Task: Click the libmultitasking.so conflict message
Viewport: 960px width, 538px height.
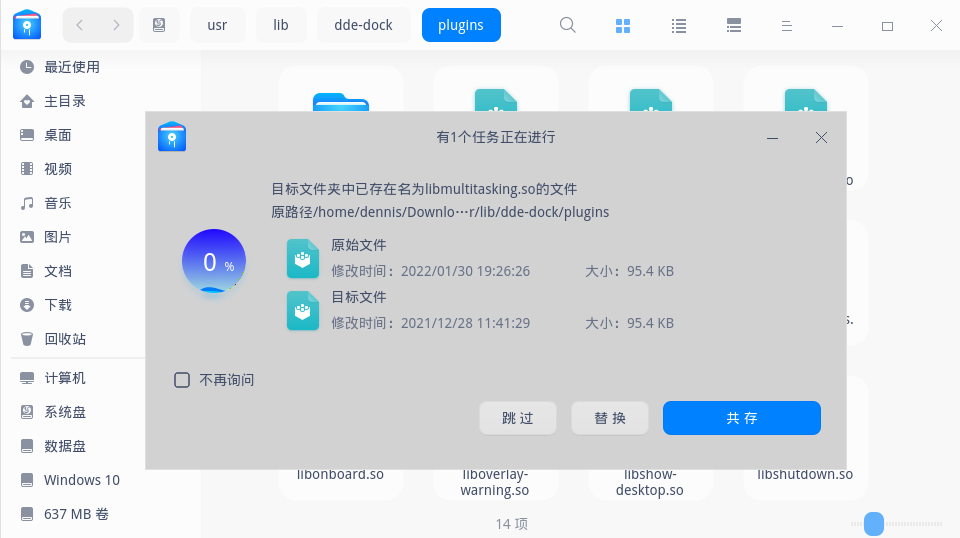Action: (424, 189)
